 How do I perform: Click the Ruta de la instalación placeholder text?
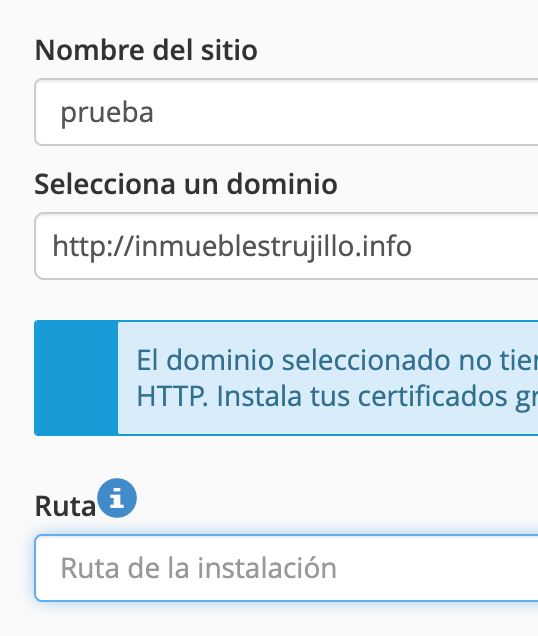[x=198, y=568]
